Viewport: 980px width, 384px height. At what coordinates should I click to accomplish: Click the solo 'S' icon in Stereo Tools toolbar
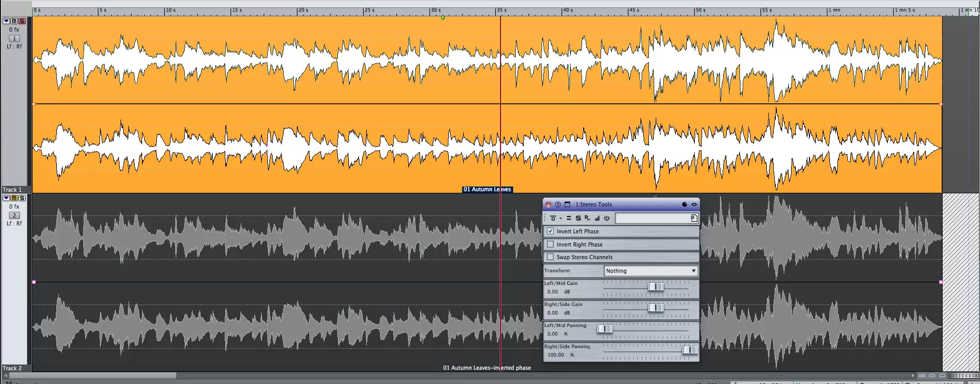click(x=578, y=218)
